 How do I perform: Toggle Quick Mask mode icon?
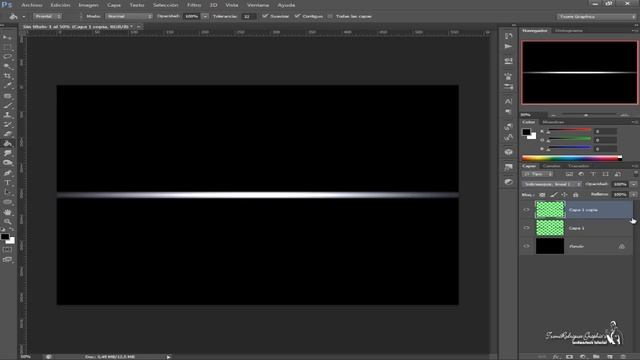click(x=7, y=249)
